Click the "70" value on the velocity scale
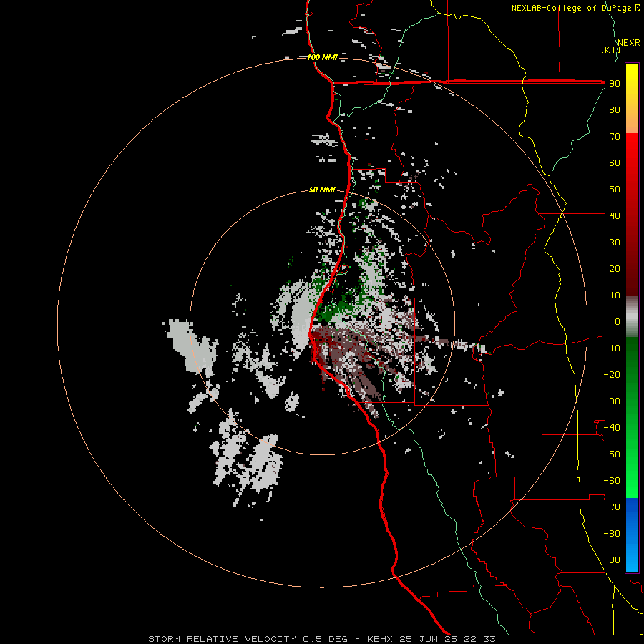 pyautogui.click(x=615, y=137)
